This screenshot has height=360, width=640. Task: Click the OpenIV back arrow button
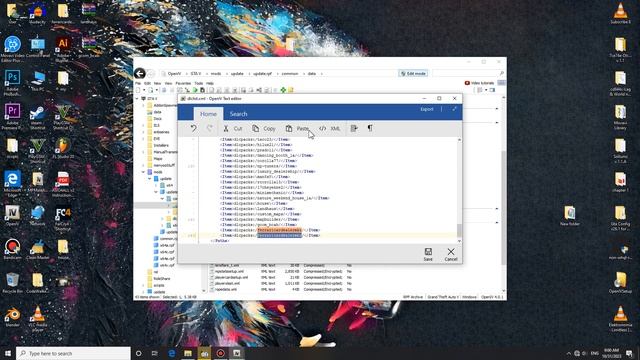coord(140,73)
